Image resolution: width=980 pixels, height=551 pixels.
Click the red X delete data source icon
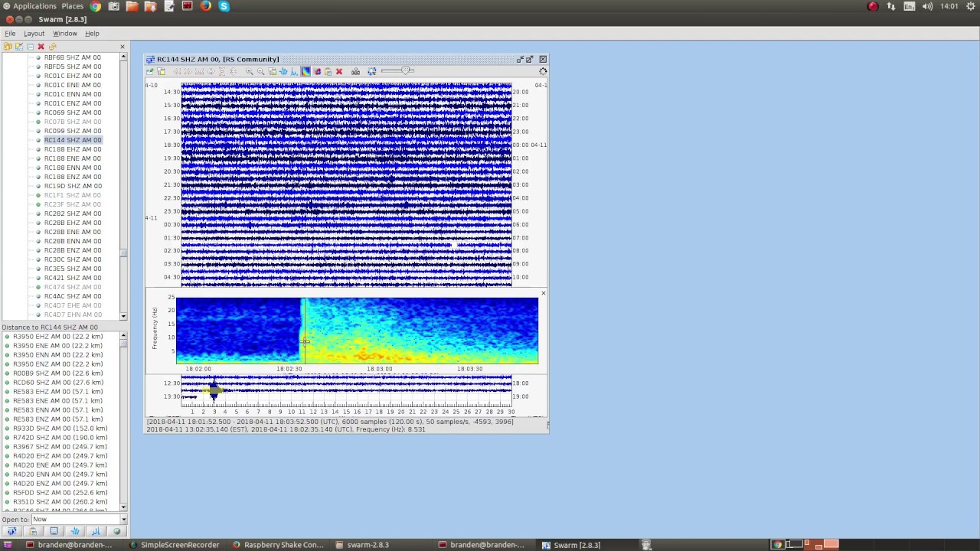[x=41, y=47]
